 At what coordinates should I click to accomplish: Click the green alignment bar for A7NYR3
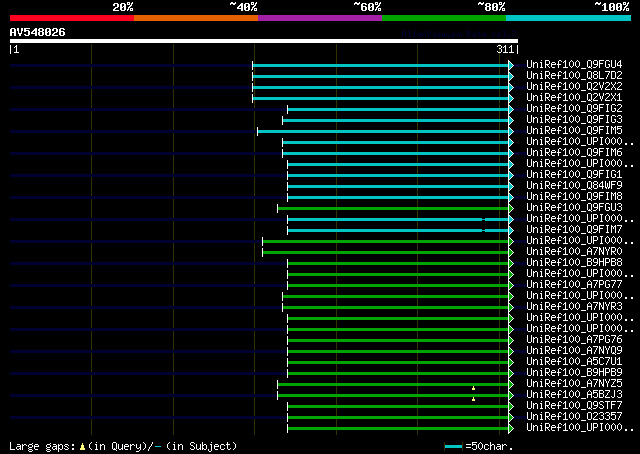(396, 308)
